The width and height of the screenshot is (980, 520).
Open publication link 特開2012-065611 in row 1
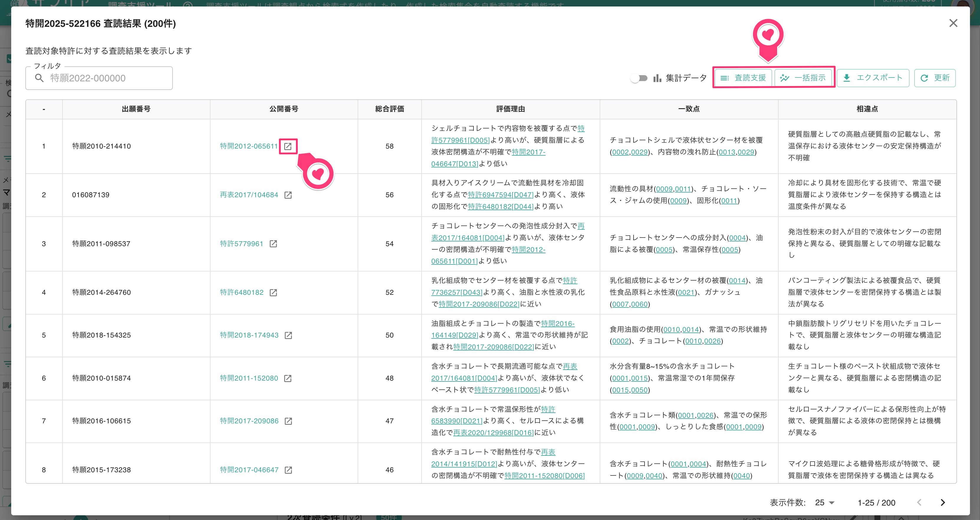click(249, 146)
